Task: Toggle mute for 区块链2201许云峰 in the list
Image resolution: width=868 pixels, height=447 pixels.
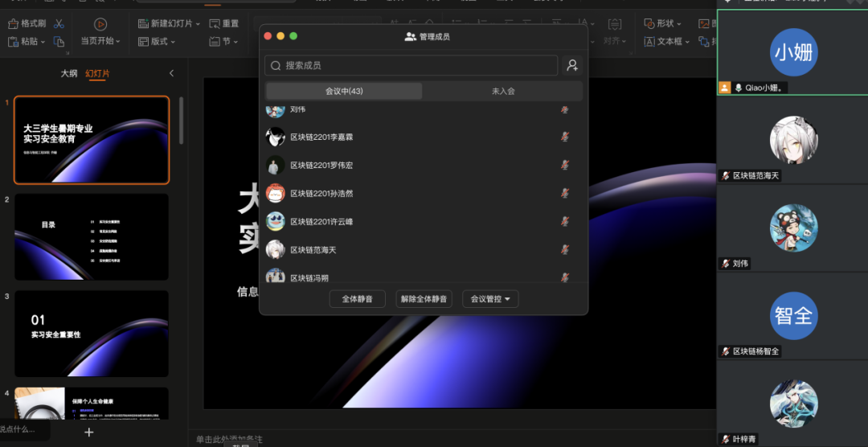Action: pos(565,222)
